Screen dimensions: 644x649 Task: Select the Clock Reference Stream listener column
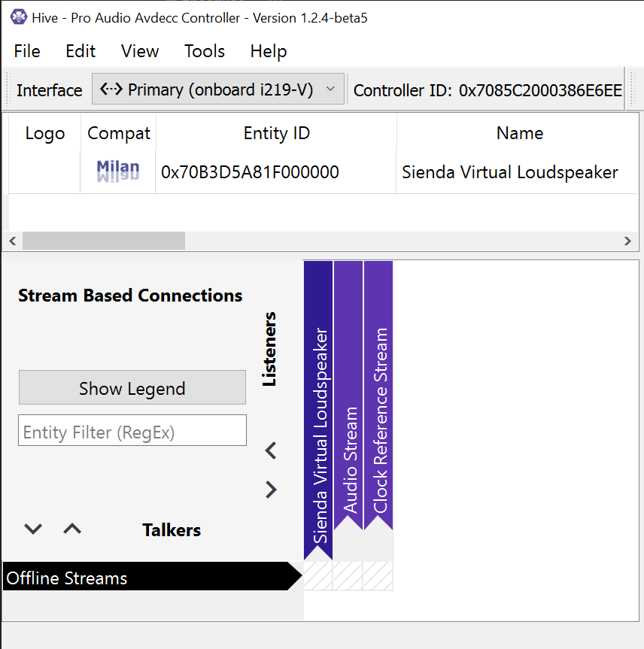[378, 396]
